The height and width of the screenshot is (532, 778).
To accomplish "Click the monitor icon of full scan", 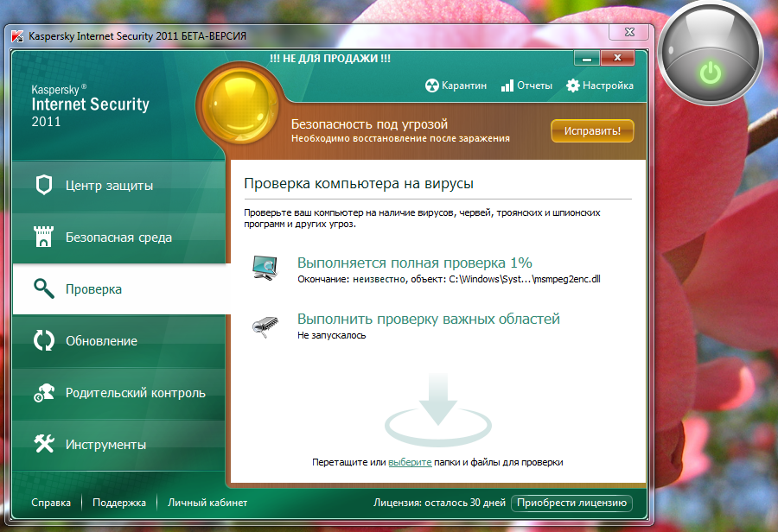I will click(265, 268).
